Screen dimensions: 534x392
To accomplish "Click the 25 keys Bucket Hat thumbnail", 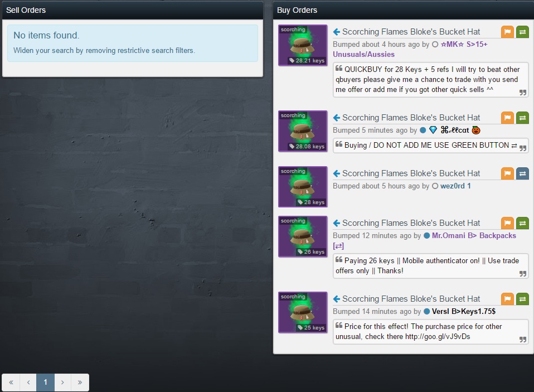I will (303, 312).
